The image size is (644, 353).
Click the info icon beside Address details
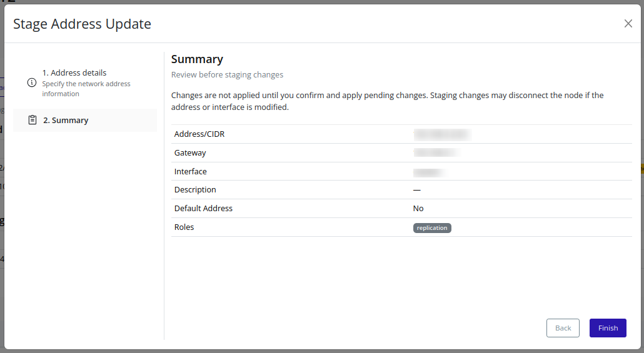[x=32, y=83]
